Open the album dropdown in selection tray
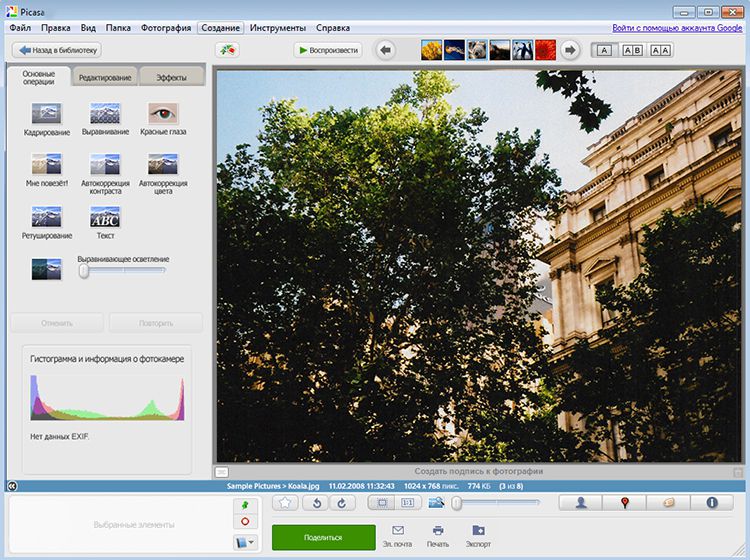The height and width of the screenshot is (560, 750). point(245,543)
